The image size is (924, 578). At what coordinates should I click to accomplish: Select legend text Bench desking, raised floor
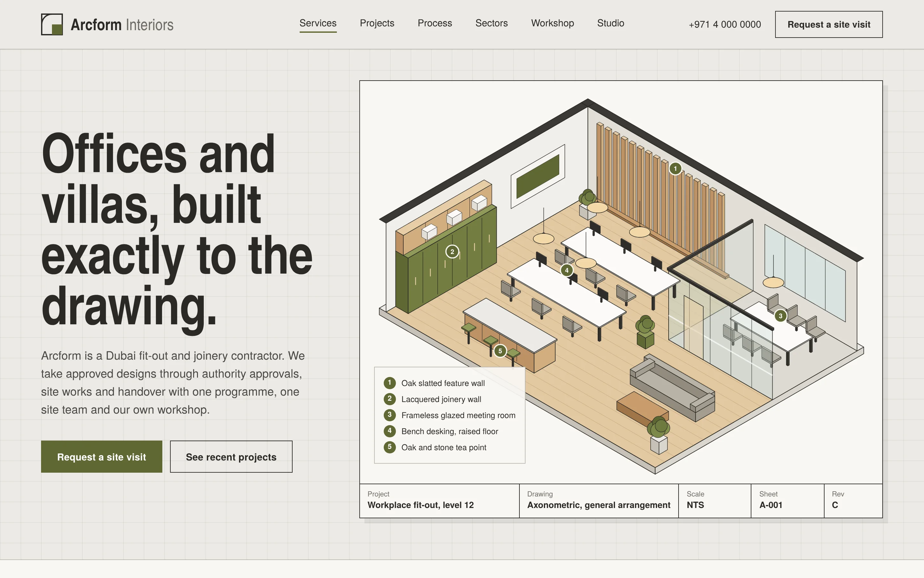[x=449, y=431]
